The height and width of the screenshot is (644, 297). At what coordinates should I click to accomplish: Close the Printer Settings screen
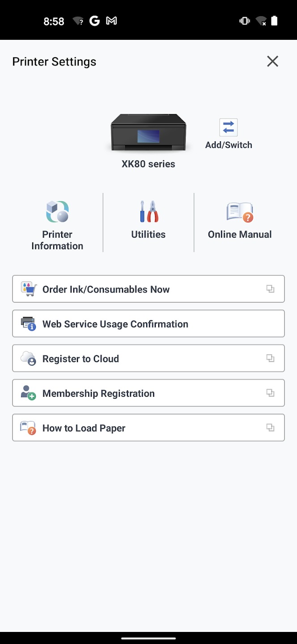click(x=272, y=61)
